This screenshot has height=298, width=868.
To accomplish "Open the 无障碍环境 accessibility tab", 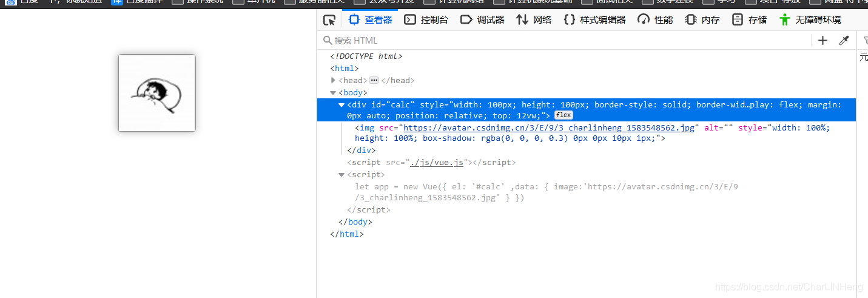I will point(810,20).
